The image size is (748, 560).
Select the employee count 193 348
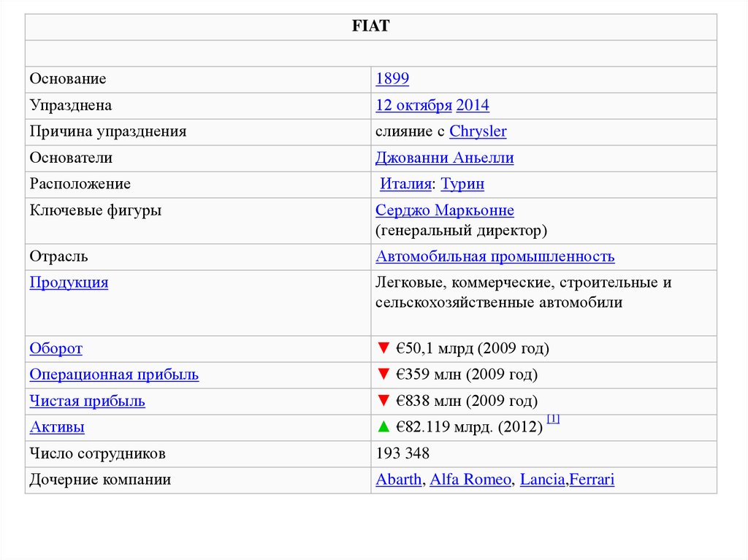pos(402,453)
